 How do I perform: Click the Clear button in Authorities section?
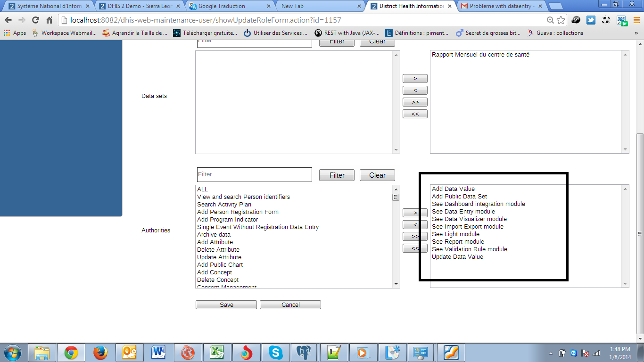(377, 175)
